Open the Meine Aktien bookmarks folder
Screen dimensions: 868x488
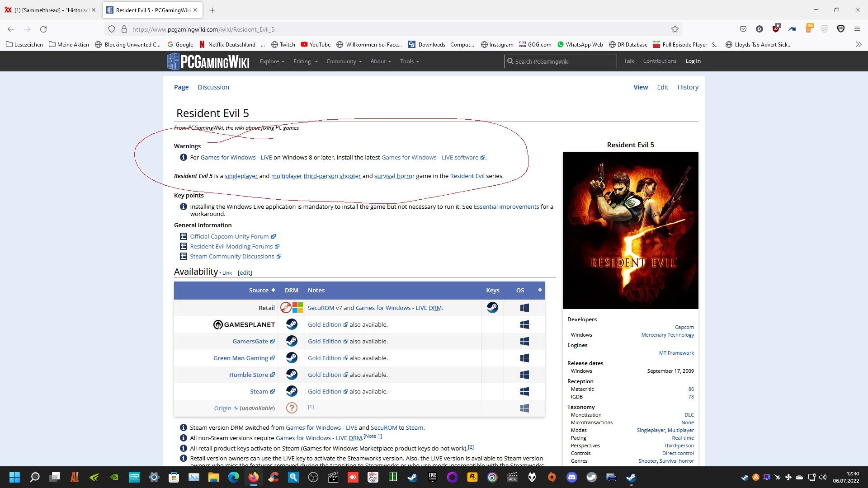click(x=69, y=44)
